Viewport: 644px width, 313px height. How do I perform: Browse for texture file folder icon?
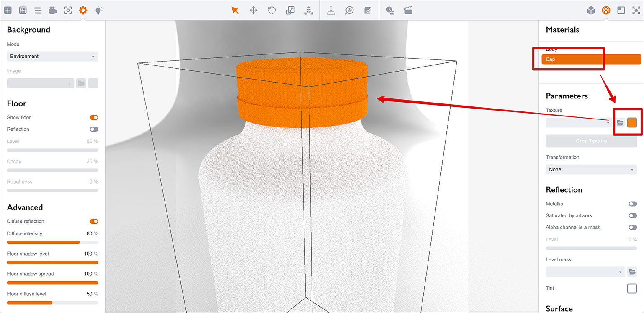point(620,123)
